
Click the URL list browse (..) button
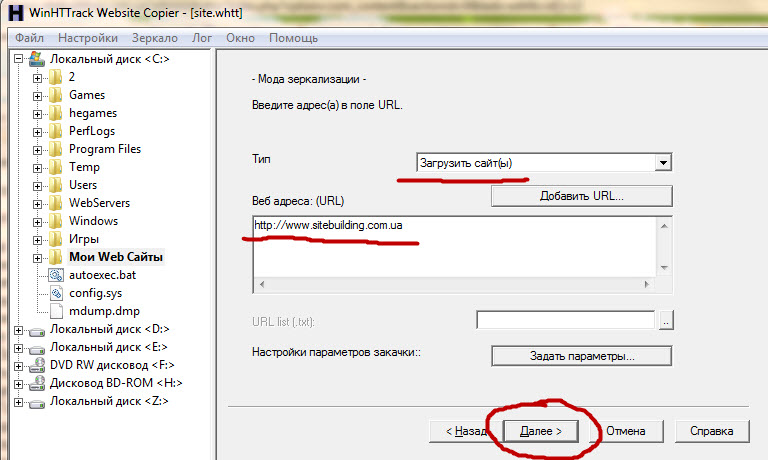click(667, 320)
